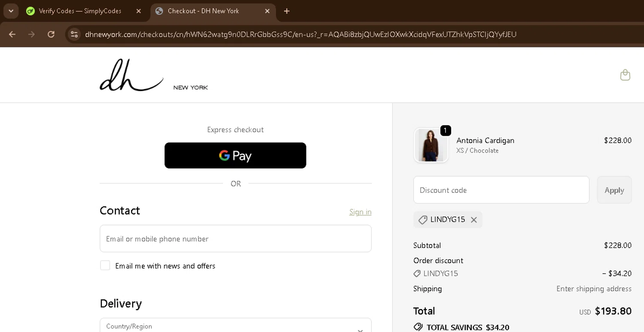Viewport: 644px width, 332px height.
Task: Click the − $34.20 discount amount
Action: click(x=617, y=274)
